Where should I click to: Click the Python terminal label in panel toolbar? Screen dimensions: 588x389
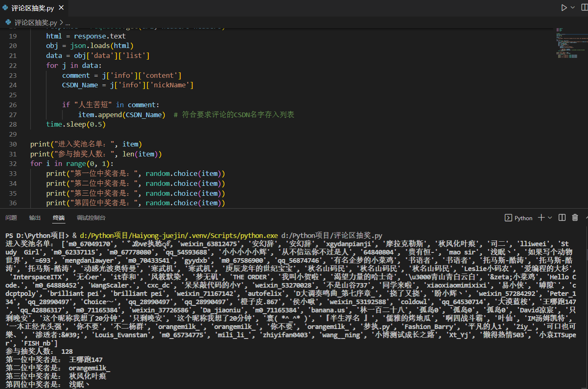pos(523,218)
